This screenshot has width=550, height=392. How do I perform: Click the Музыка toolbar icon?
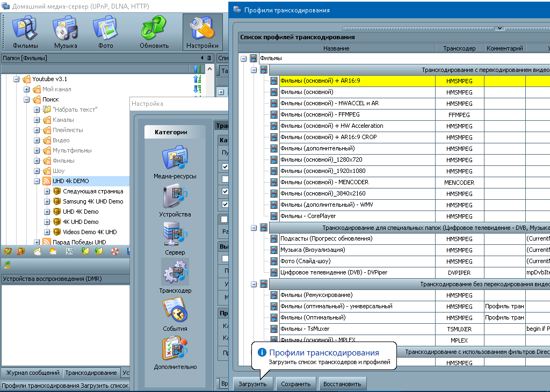coord(66,32)
